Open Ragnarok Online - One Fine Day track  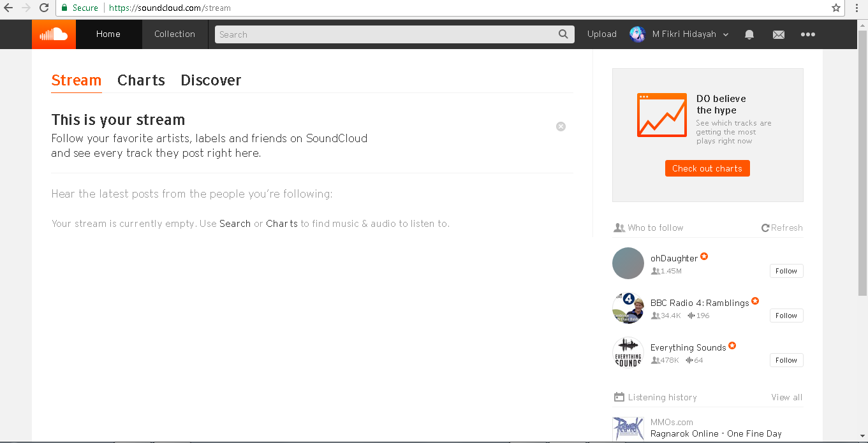716,433
